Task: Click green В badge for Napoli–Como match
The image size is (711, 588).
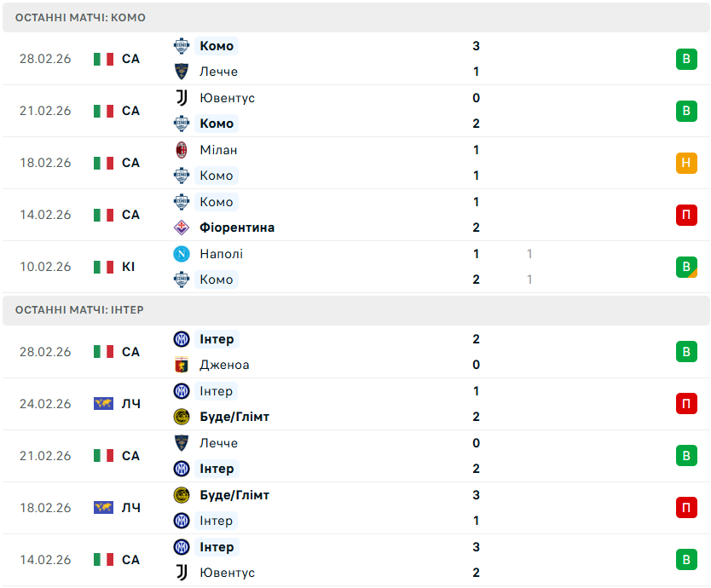Action: pos(686,267)
